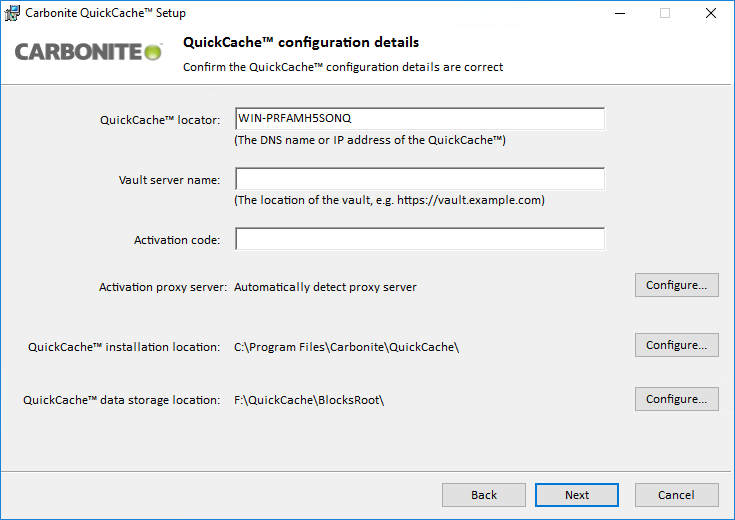This screenshot has height=520, width=735.
Task: Click the C:\Program Files\Carbonite\QuickCache\ path text
Action: tap(346, 347)
